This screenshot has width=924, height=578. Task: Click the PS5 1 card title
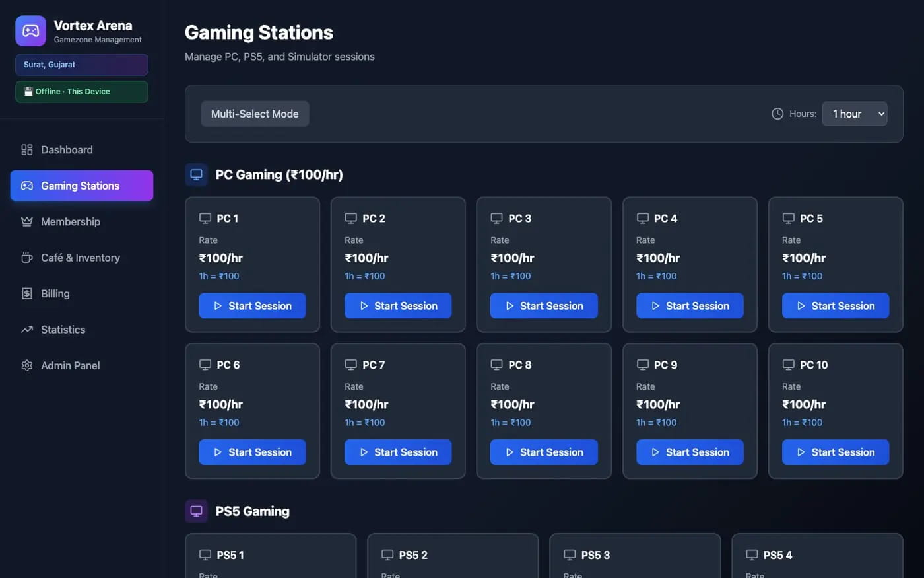230,555
